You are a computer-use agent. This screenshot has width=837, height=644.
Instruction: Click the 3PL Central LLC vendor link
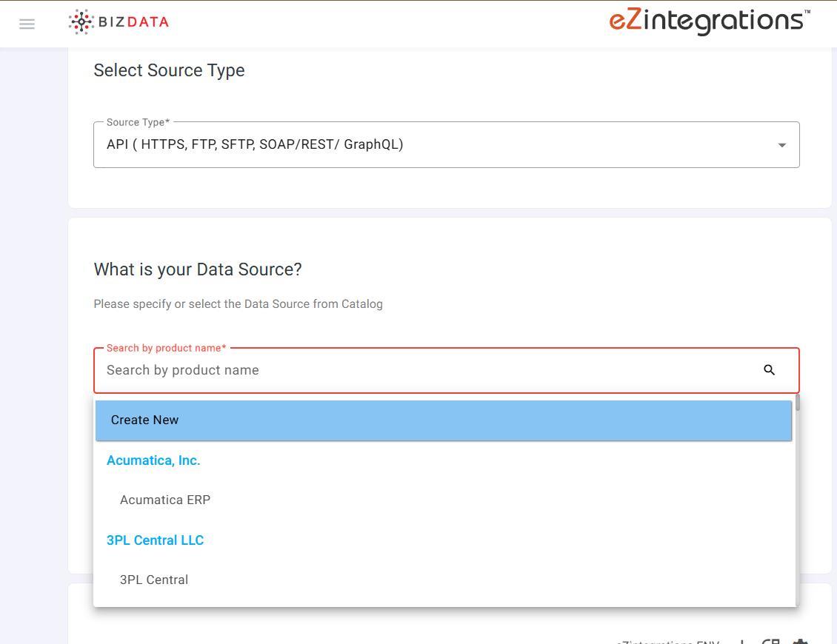point(156,540)
